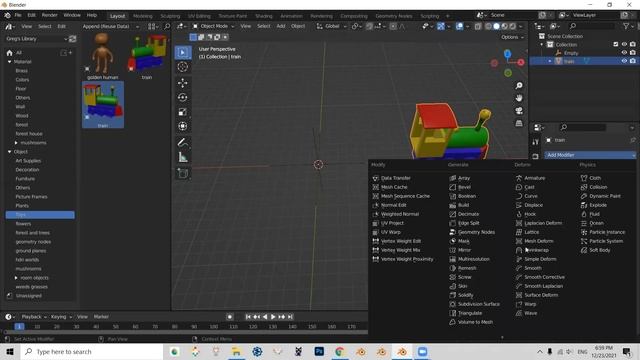Click the Windows Start button
Image resolution: width=640 pixels, height=360 pixels.
coord(10,352)
